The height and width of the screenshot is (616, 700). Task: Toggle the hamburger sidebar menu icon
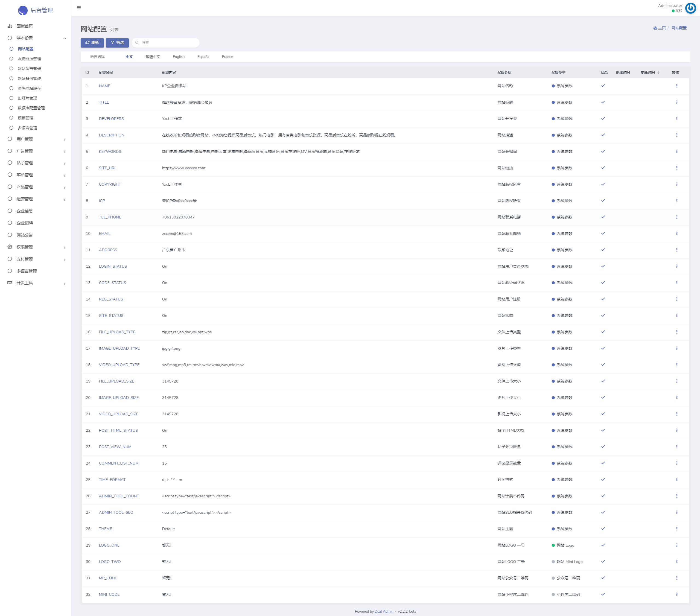click(x=79, y=8)
